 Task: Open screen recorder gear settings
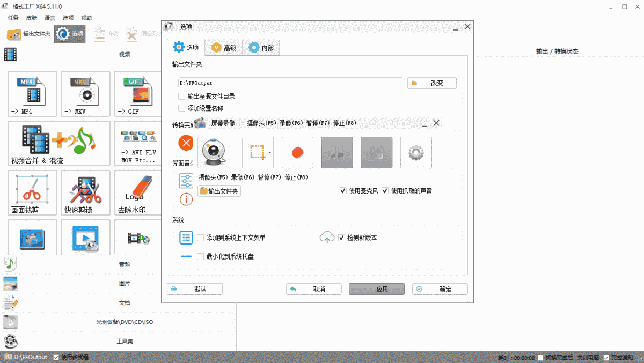pyautogui.click(x=416, y=153)
